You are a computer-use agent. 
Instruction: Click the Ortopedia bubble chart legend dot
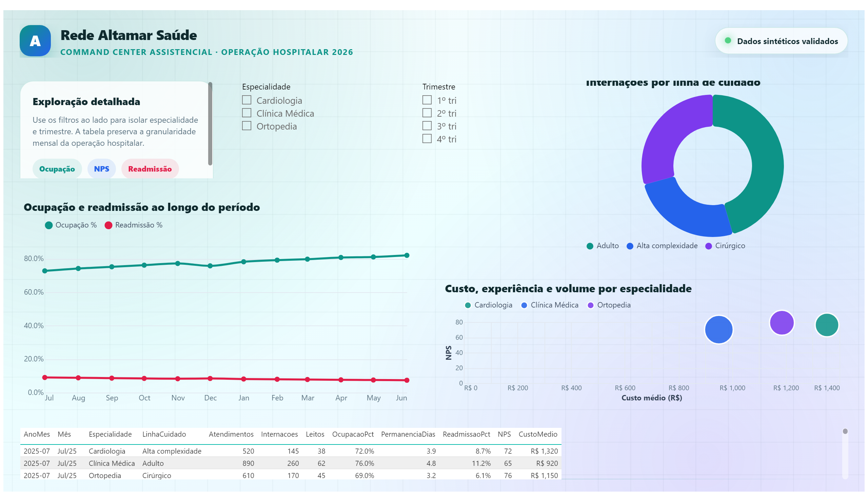click(x=591, y=305)
